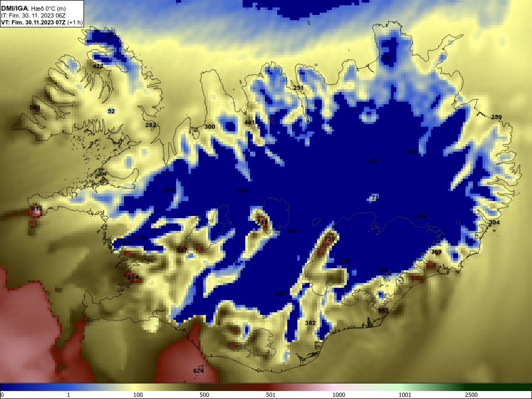Click the '100' label on the color scale

(x=138, y=395)
